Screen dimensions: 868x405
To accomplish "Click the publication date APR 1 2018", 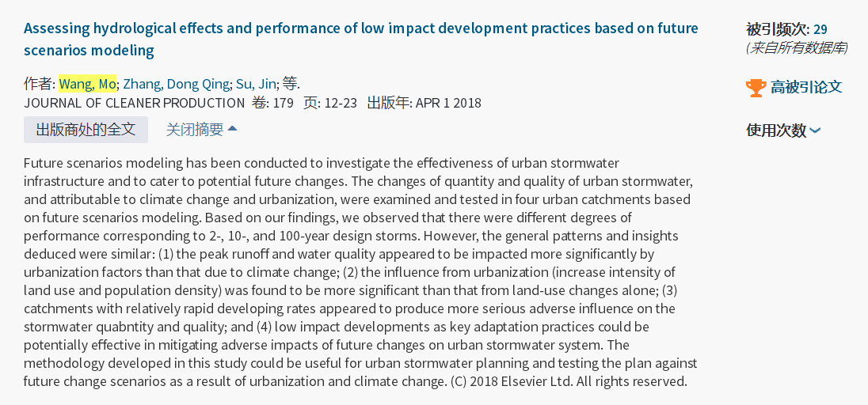I will point(448,103).
